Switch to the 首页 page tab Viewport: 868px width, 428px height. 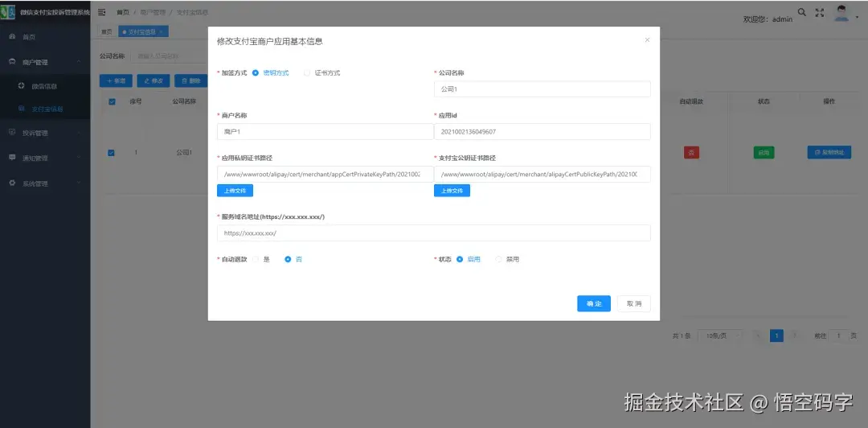coord(106,32)
